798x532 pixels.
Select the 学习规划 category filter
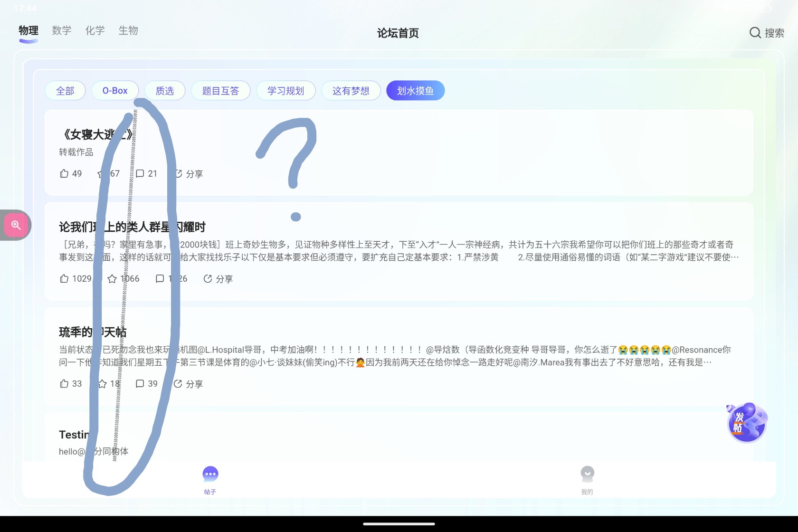(285, 91)
